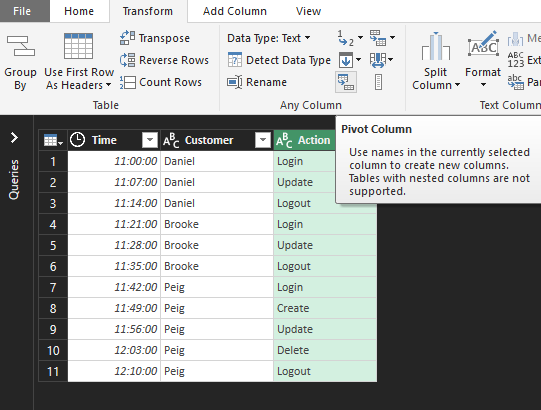Open the Move column dropdown arrow
Screen dimensions: 541x410
(390, 60)
